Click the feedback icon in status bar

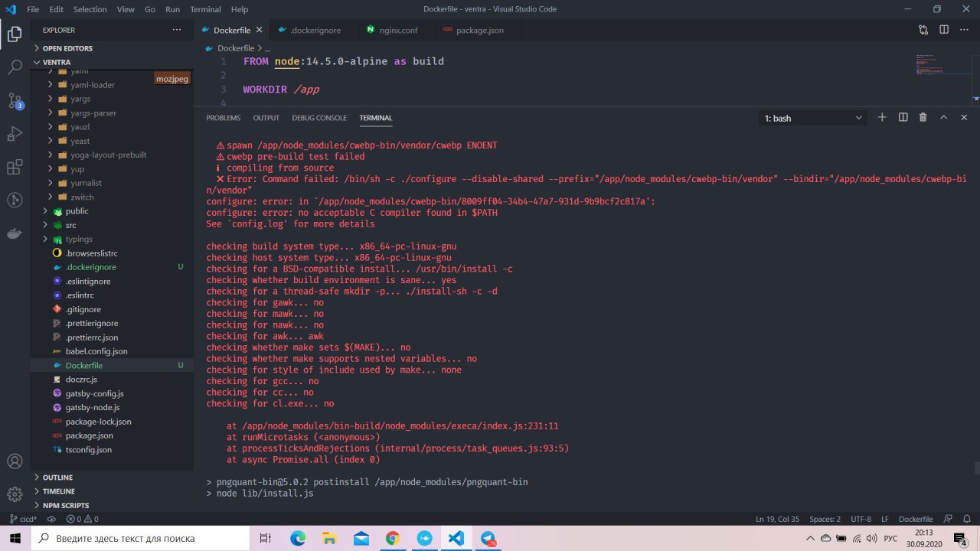(949, 519)
